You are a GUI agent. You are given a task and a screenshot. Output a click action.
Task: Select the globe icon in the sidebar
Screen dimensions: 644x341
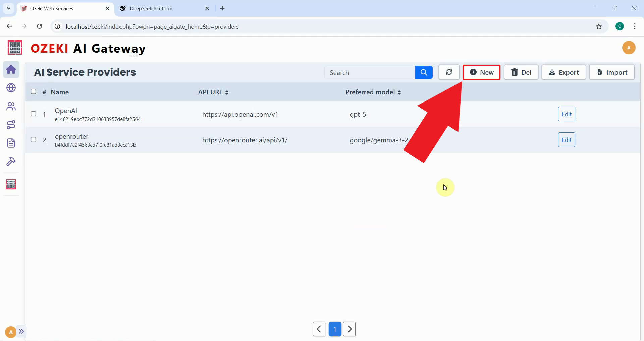click(x=11, y=88)
